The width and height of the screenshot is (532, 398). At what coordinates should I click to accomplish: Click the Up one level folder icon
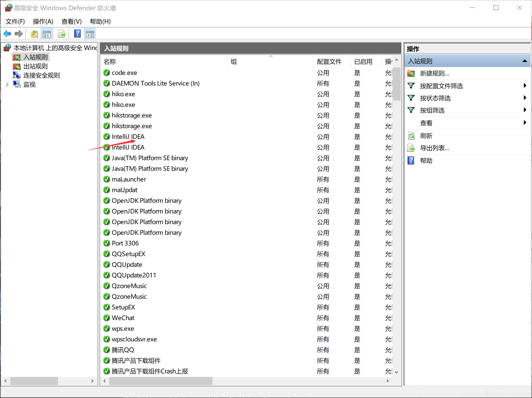34,34
